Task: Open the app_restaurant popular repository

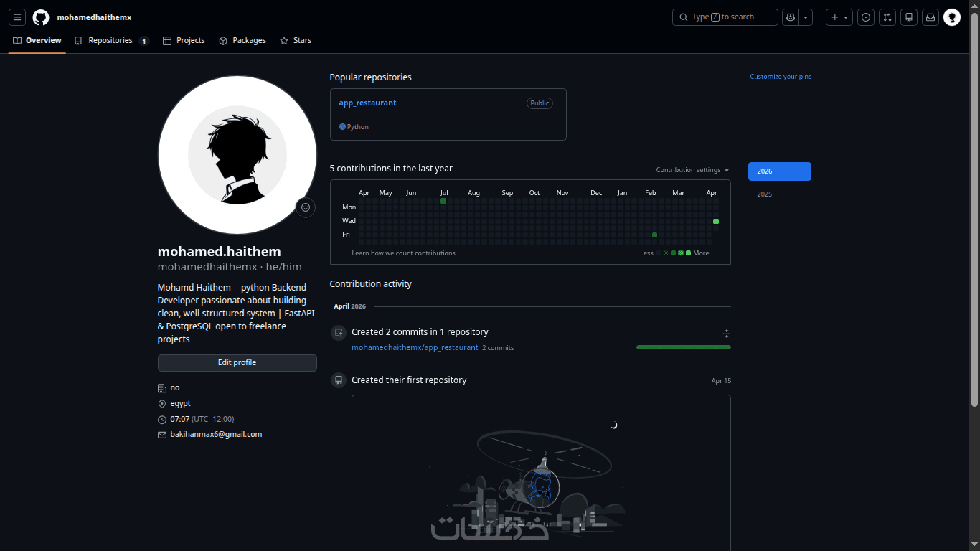Action: (367, 103)
